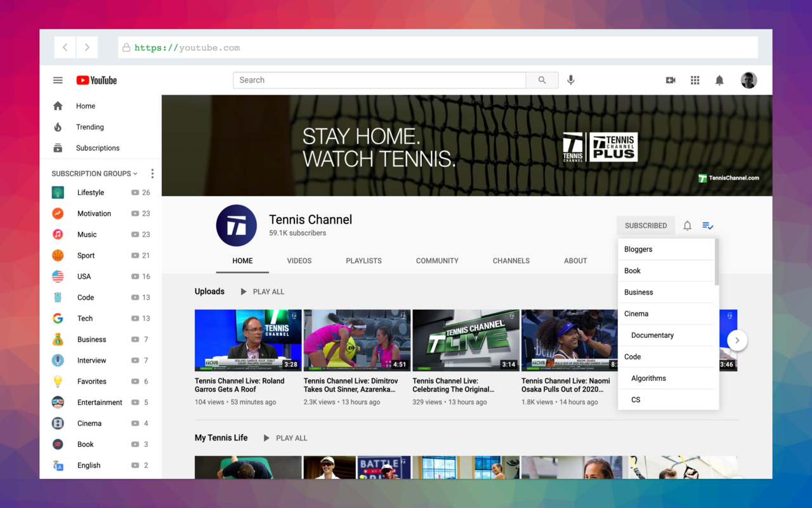Open Roland Garros Gets A Roof thumbnail

(x=248, y=340)
